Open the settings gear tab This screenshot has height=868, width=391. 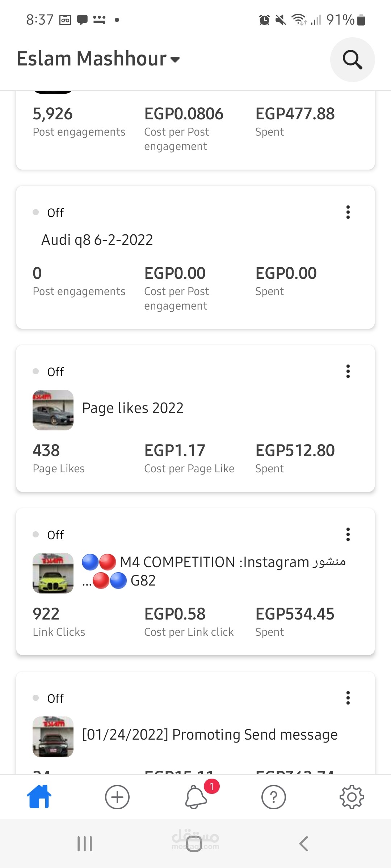(x=352, y=797)
